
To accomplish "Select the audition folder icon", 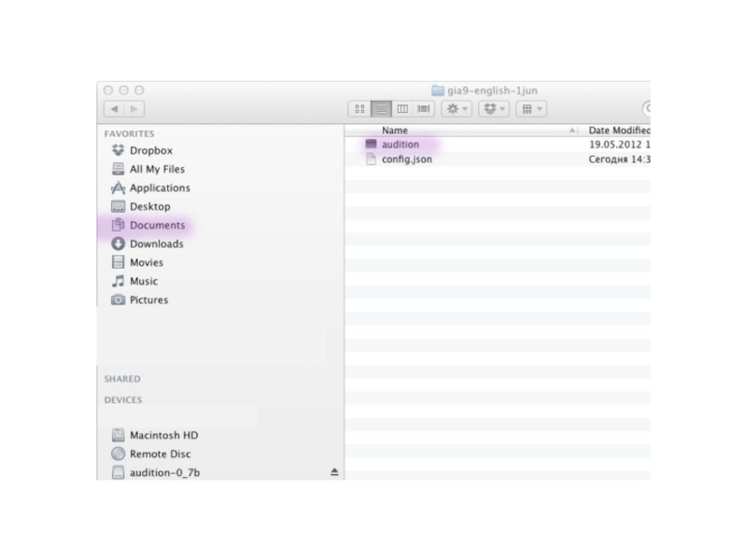I will [x=371, y=144].
